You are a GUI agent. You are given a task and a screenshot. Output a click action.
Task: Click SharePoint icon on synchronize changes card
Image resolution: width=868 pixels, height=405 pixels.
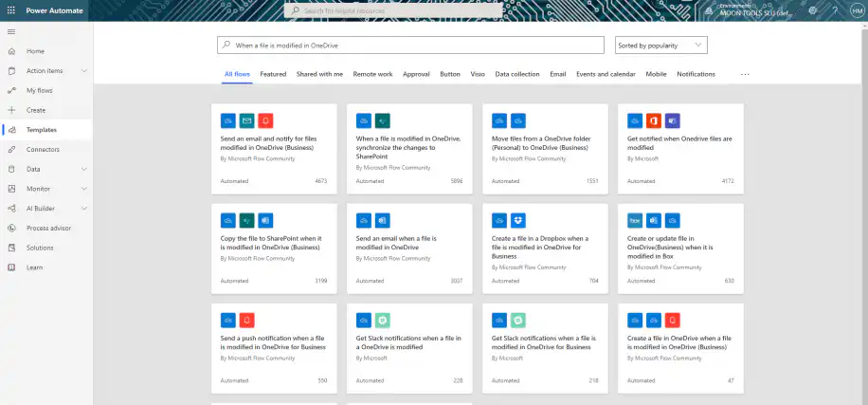383,120
